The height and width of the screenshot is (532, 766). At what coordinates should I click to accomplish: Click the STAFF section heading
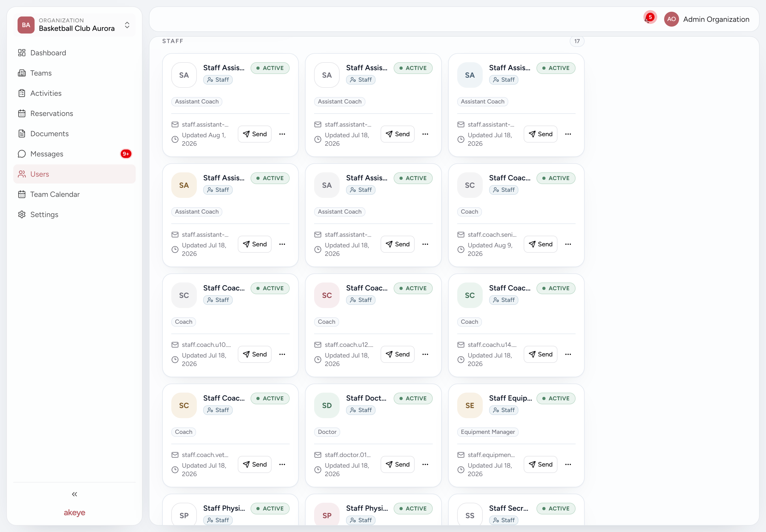coord(173,41)
